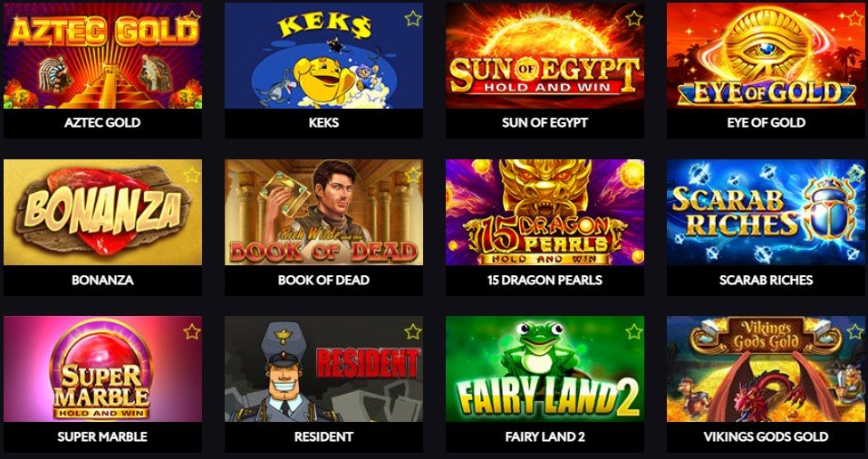Toggle the favorite star on Keks
The width and height of the screenshot is (868, 459).
pyautogui.click(x=412, y=18)
